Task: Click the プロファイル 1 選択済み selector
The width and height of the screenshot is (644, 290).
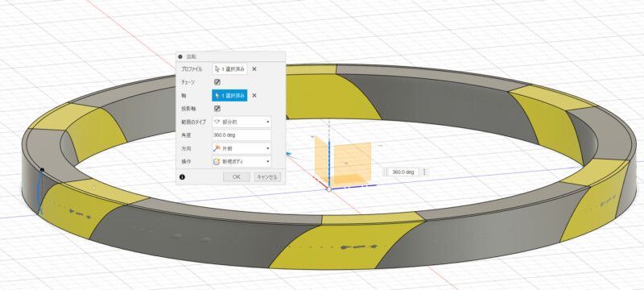Action: [x=229, y=69]
